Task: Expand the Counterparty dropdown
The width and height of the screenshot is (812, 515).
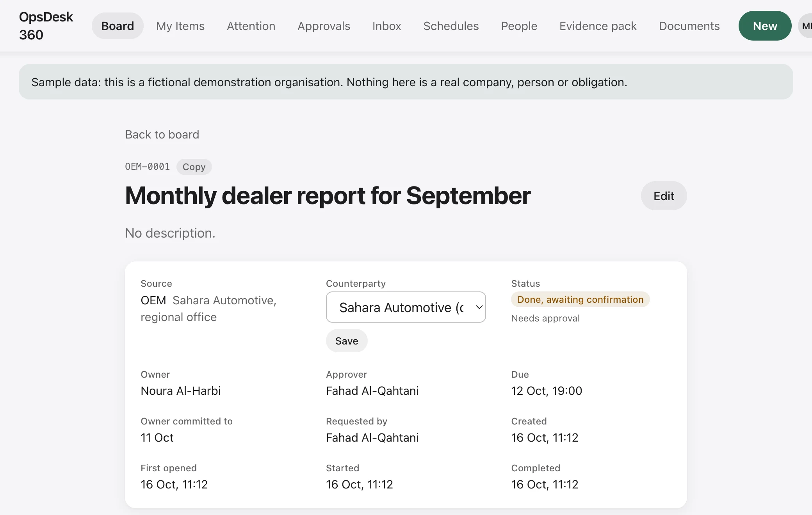Action: point(406,307)
